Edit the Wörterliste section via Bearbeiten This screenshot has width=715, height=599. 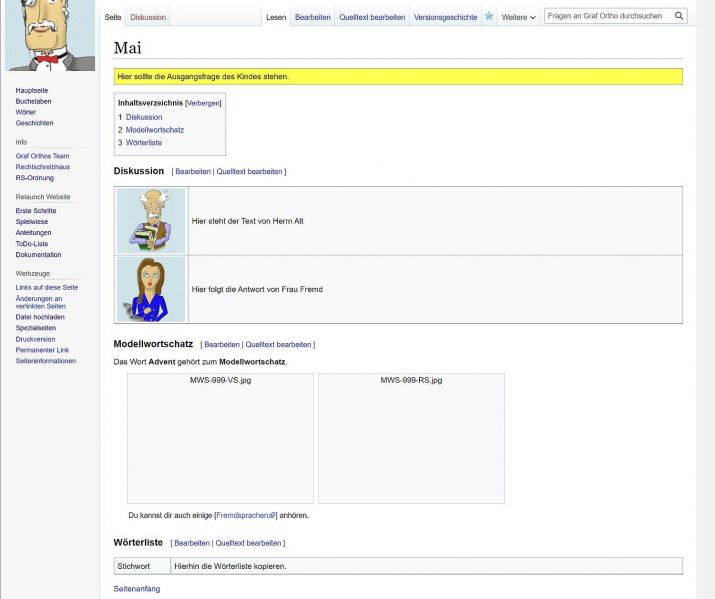coord(192,543)
